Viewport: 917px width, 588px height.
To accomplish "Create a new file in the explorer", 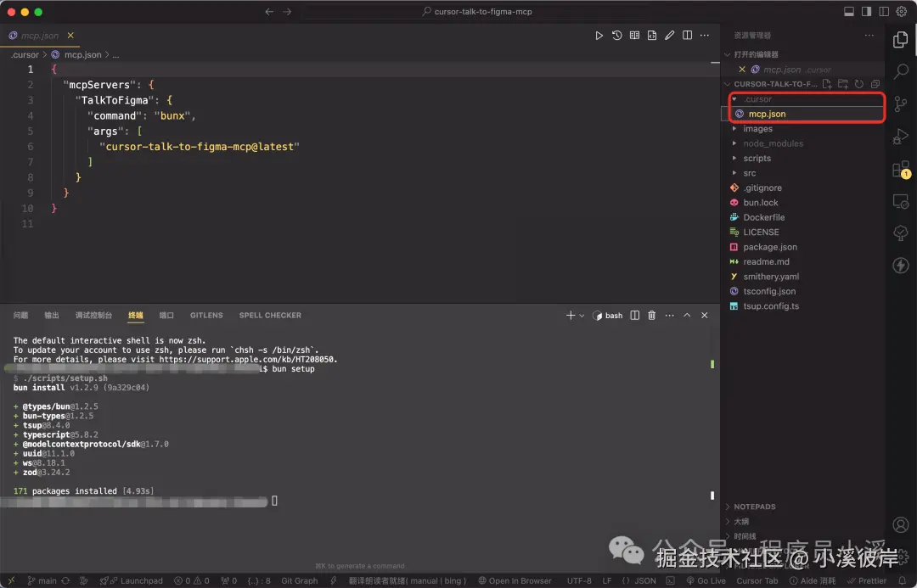I will pos(827,84).
